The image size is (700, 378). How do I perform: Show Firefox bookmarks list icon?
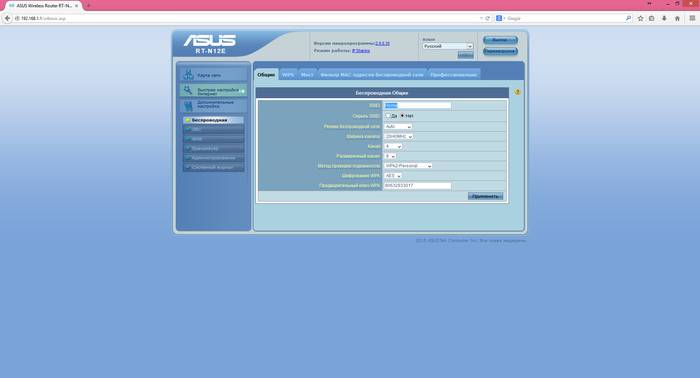click(652, 18)
